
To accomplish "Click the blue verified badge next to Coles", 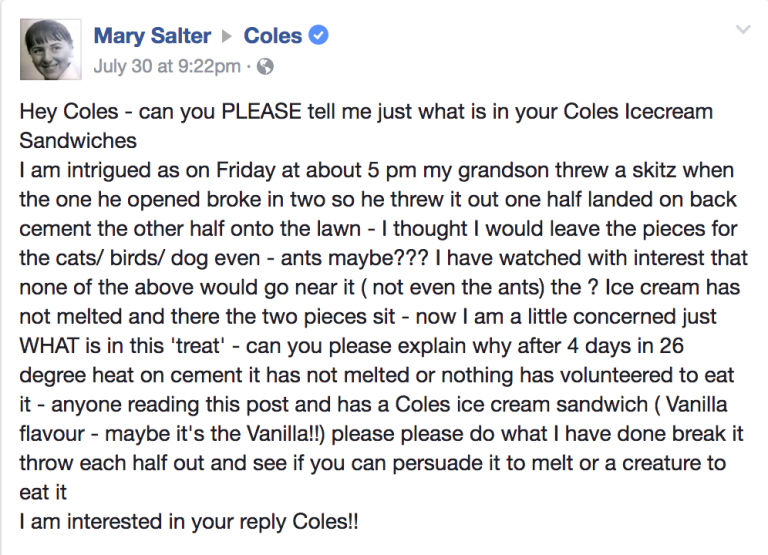I will (318, 35).
